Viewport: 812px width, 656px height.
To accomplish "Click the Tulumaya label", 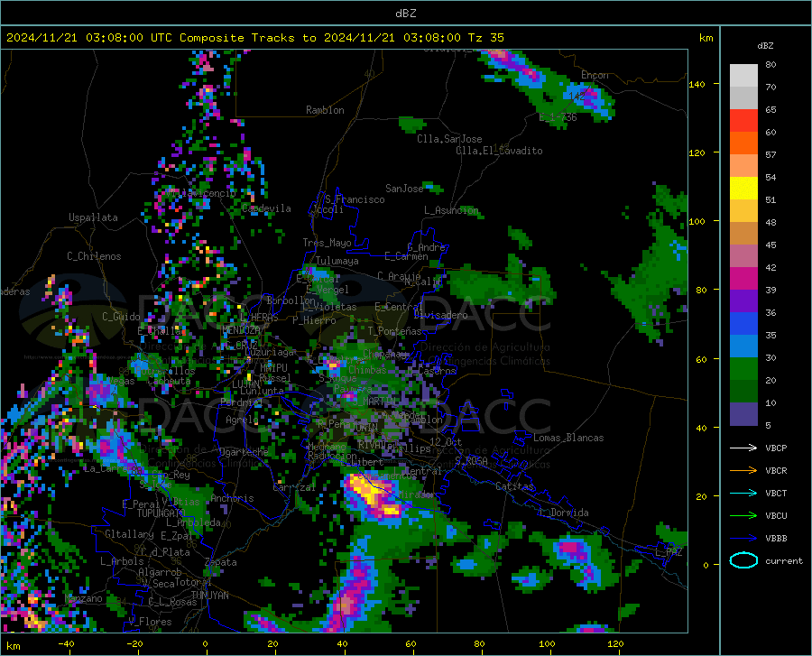I will tap(337, 261).
